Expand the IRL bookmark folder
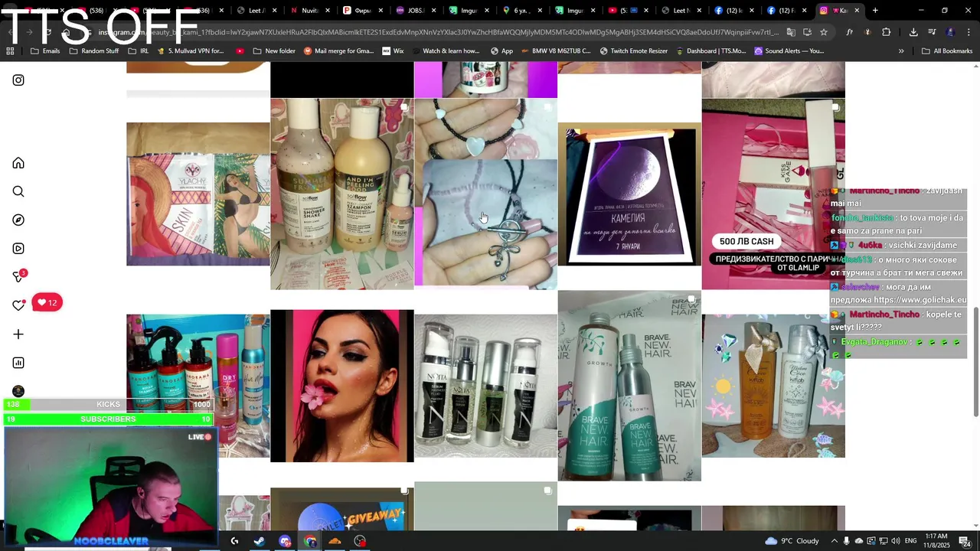Image resolution: width=980 pixels, height=551 pixels. (139, 51)
